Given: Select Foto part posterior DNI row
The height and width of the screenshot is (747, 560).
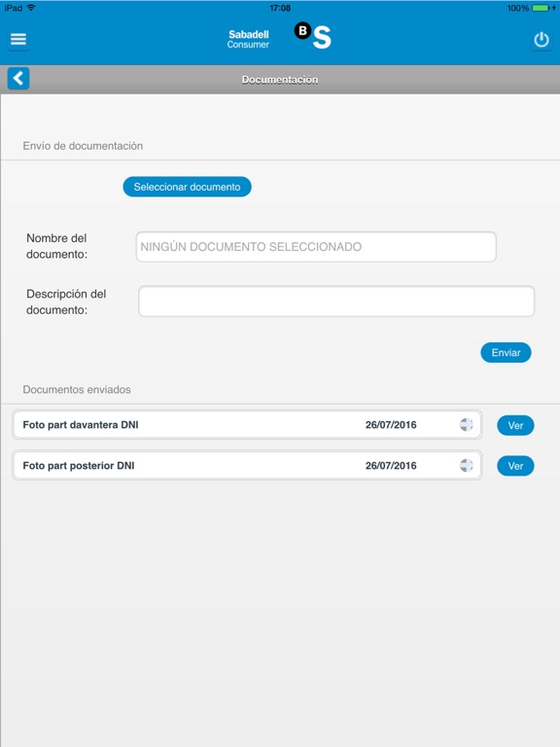Looking at the screenshot, I should (x=247, y=466).
